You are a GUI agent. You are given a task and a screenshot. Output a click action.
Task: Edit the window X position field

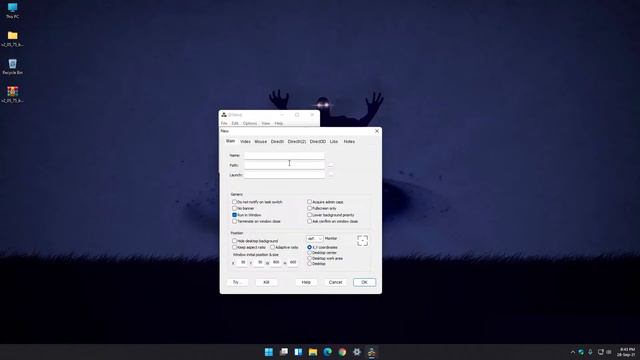[243, 262]
